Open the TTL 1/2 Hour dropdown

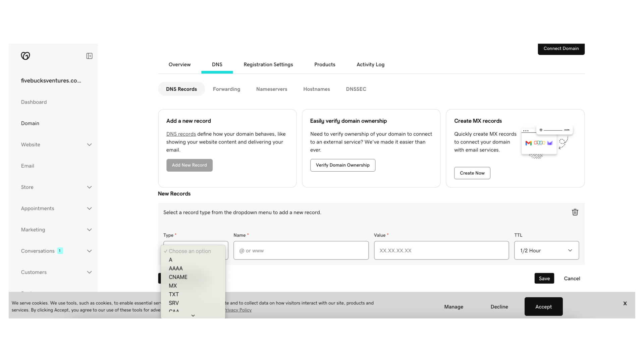(x=546, y=250)
